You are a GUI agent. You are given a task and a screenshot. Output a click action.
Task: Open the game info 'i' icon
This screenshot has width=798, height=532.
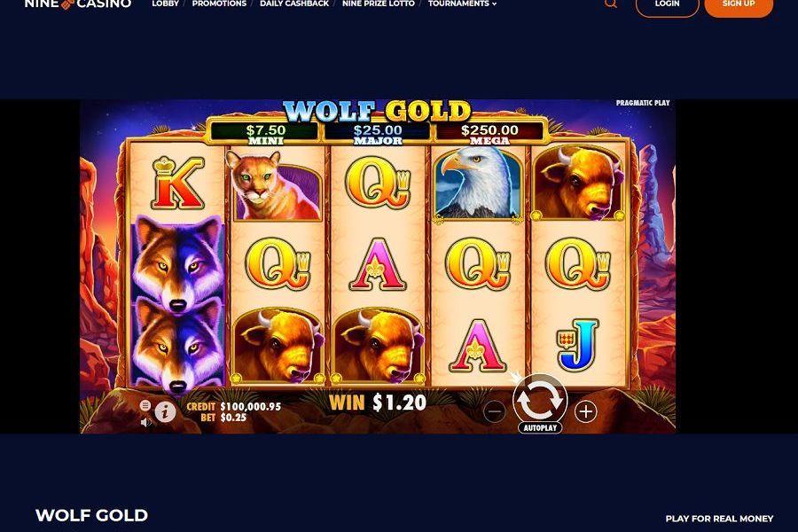coord(165,411)
